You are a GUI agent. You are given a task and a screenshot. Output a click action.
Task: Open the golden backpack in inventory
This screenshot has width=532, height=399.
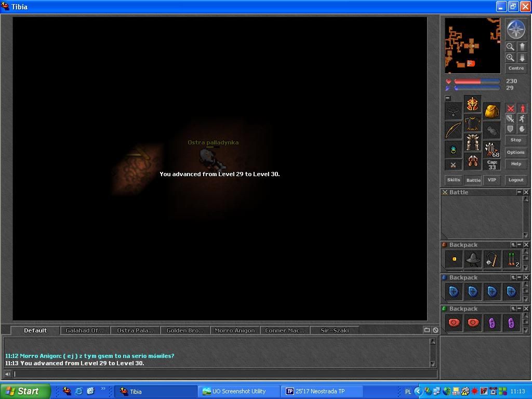(x=491, y=111)
